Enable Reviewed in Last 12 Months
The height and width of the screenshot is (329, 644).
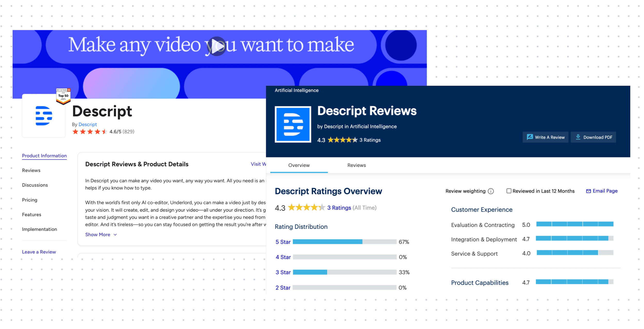509,191
